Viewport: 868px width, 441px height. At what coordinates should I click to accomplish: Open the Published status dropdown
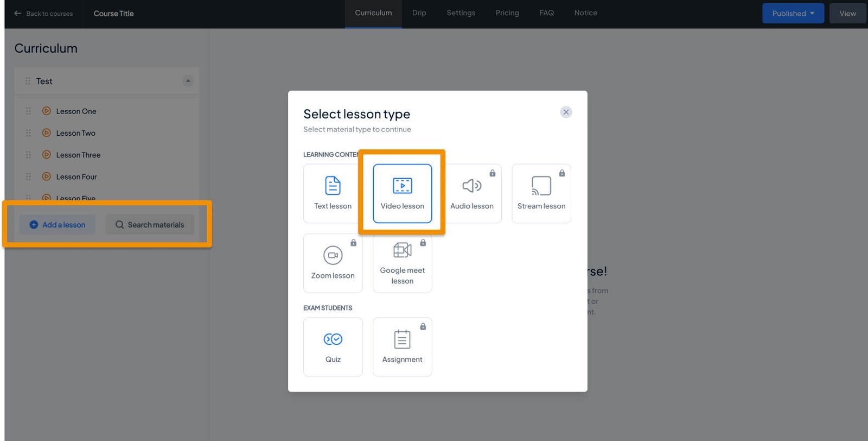tap(793, 14)
